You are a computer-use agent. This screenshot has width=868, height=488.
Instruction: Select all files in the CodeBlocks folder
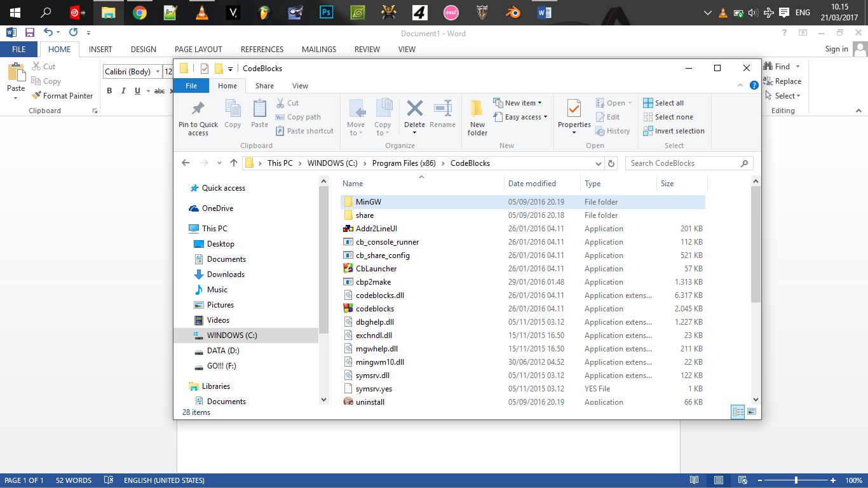tap(667, 102)
